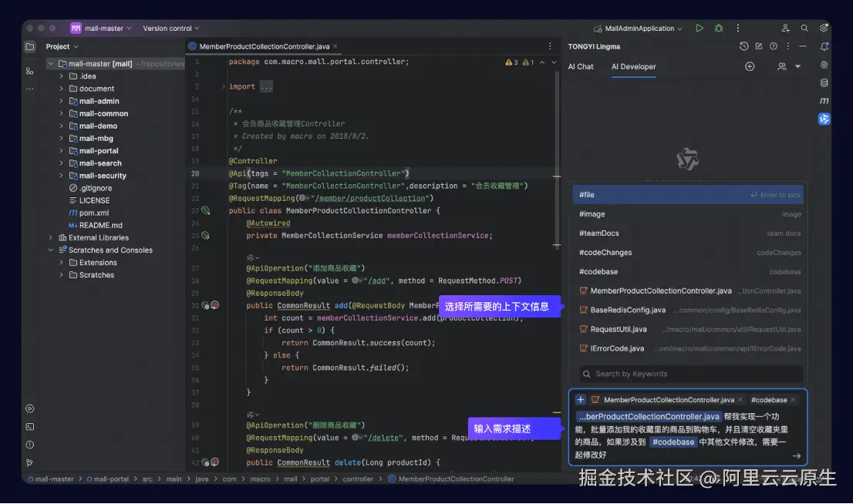Open the Terminal tool window icon
Image resolution: width=853 pixels, height=504 pixels.
point(30,427)
